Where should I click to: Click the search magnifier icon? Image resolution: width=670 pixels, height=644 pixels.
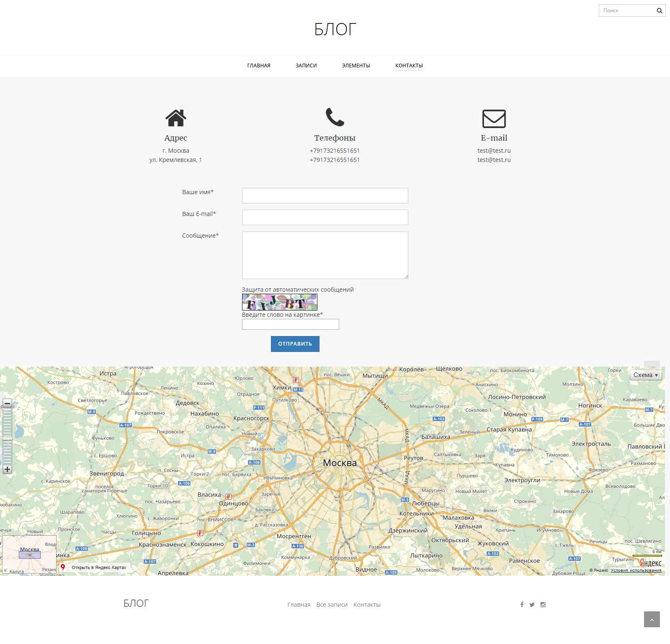click(x=659, y=11)
